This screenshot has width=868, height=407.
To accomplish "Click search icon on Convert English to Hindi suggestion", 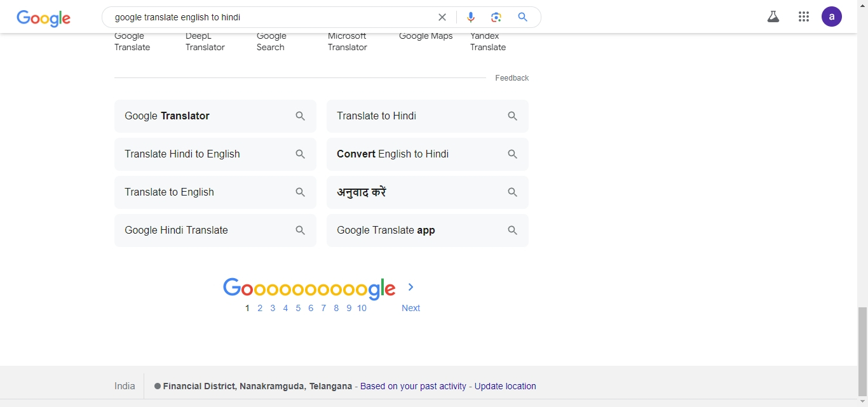I will pyautogui.click(x=513, y=154).
